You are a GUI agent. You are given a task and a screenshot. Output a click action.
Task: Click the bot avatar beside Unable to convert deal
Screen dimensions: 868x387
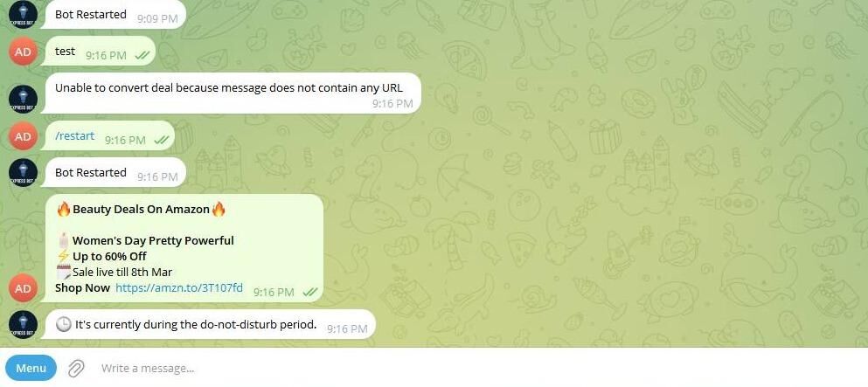[23, 100]
